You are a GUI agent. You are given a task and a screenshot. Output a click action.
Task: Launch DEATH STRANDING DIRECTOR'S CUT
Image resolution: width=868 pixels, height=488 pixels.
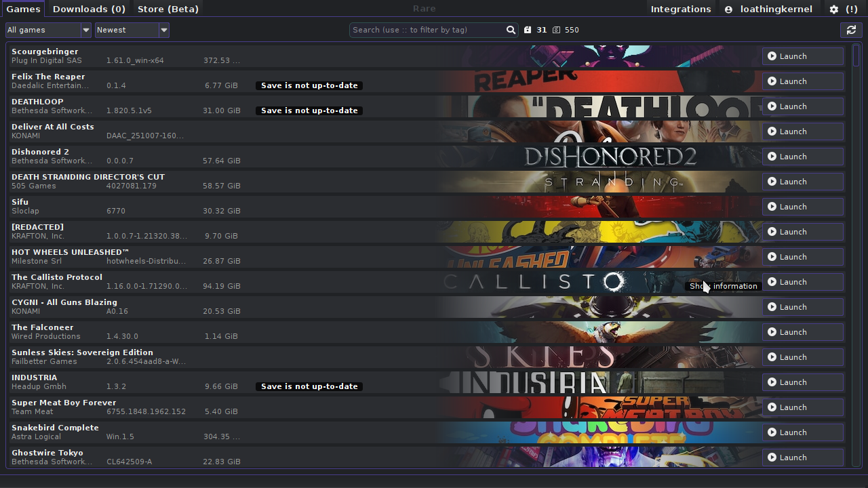803,182
